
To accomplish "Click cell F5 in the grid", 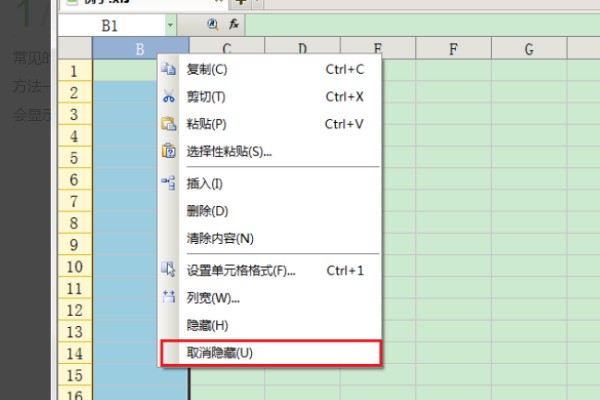I will [x=453, y=158].
